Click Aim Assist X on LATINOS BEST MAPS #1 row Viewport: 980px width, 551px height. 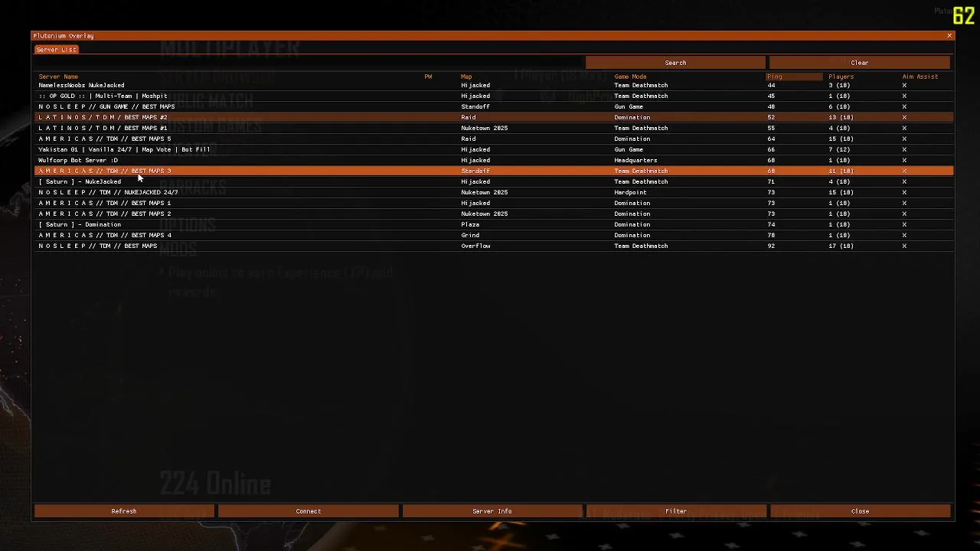tap(904, 128)
